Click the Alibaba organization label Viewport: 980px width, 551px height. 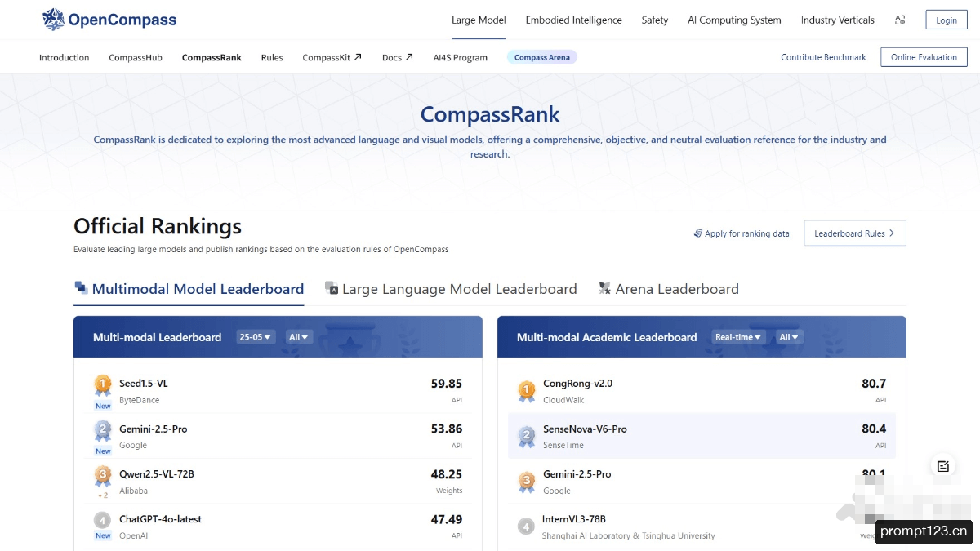click(133, 491)
